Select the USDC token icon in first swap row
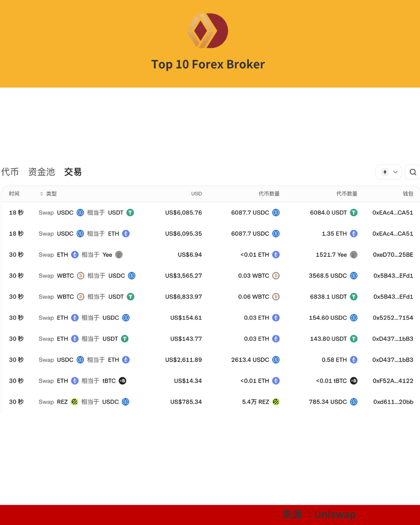 [80, 213]
